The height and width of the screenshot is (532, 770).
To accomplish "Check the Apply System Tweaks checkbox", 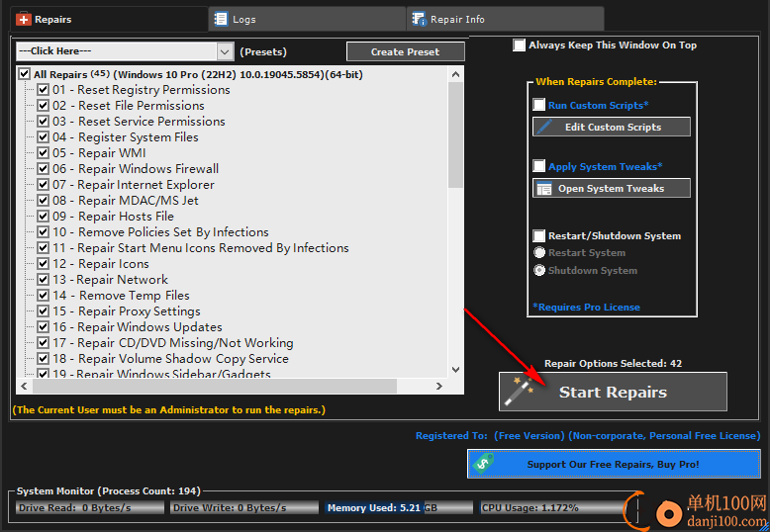I will 539,166.
